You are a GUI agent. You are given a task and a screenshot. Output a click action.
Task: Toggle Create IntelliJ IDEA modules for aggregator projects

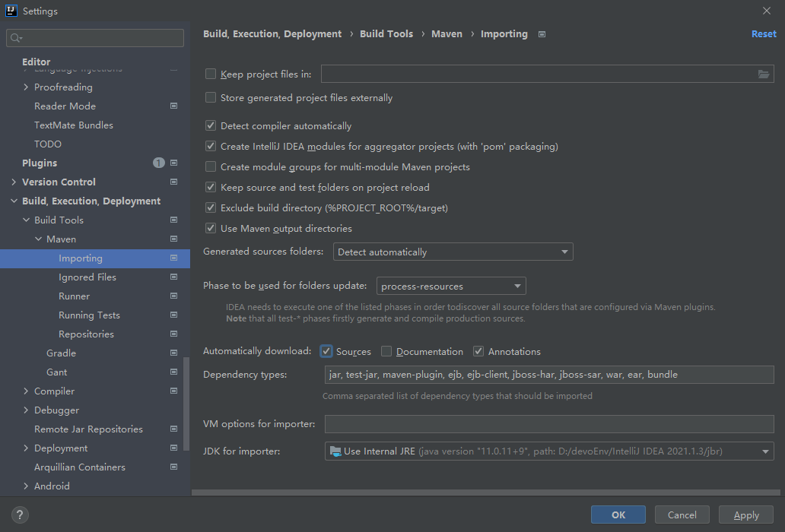pos(211,146)
